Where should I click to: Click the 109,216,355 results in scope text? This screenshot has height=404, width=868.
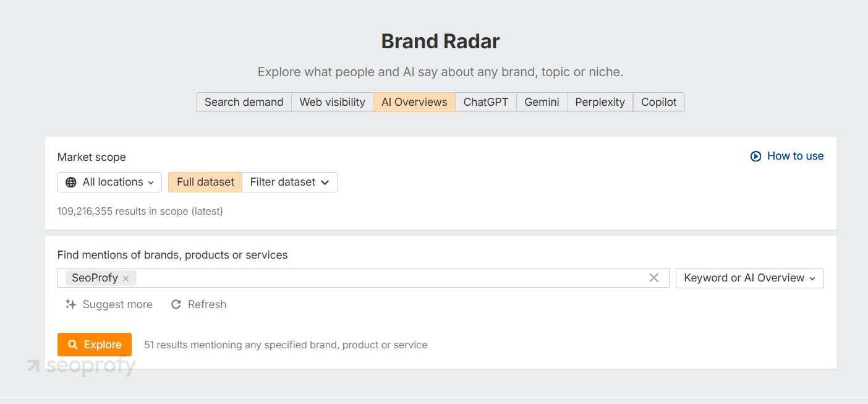(x=140, y=211)
